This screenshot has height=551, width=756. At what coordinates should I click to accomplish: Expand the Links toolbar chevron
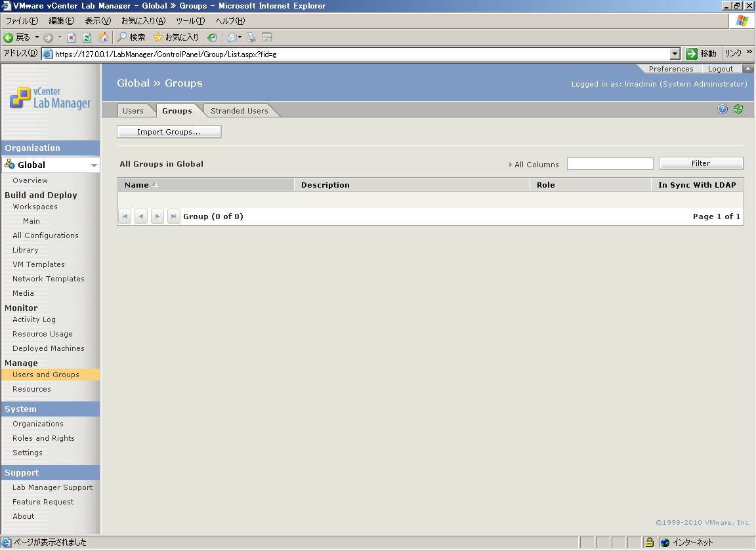[749, 52]
